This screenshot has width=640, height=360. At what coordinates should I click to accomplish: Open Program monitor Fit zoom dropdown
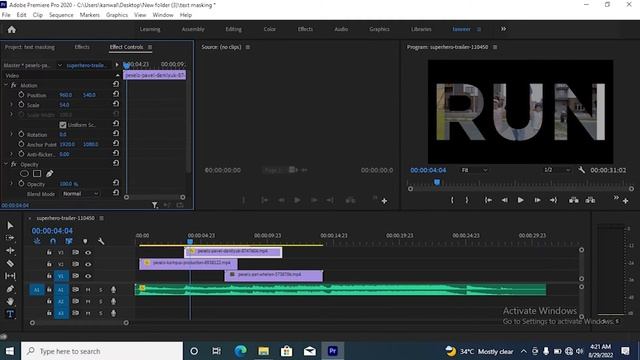474,170
